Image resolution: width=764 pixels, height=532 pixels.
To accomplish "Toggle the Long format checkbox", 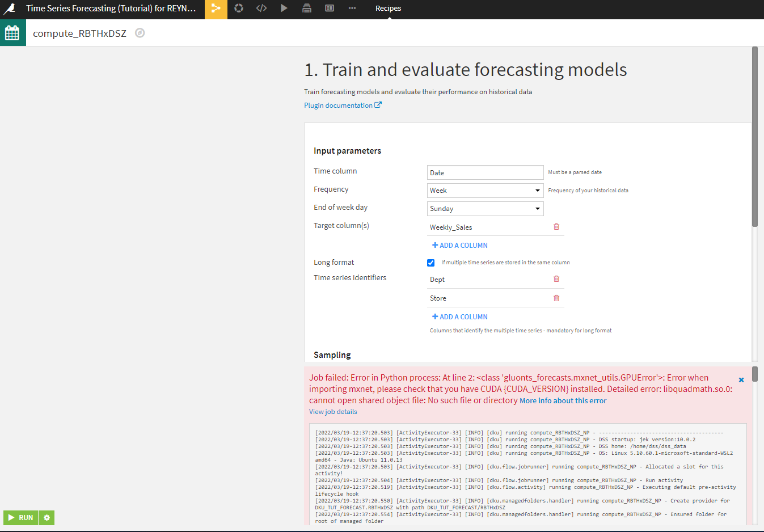I will coord(431,263).
